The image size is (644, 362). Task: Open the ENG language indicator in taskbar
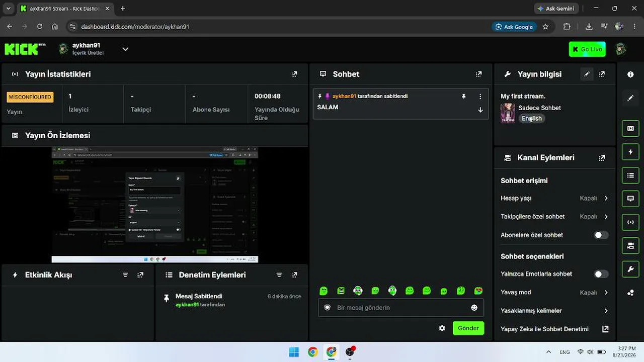click(565, 352)
